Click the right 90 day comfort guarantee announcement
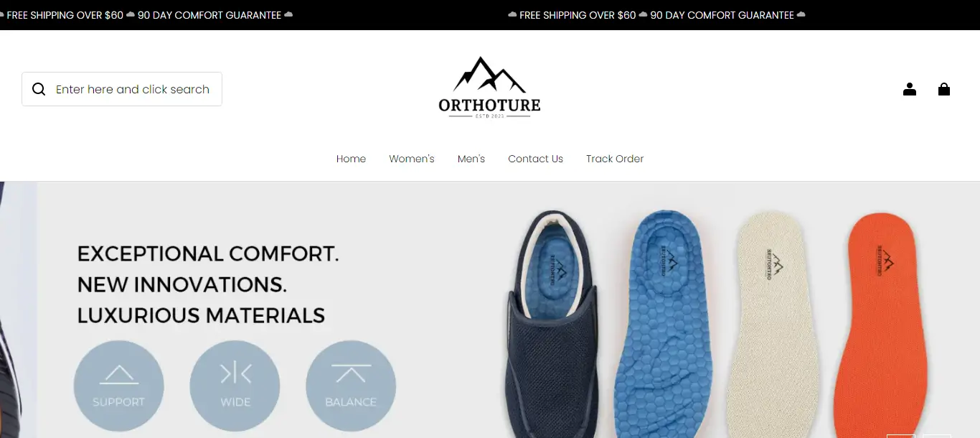980x438 pixels. point(722,15)
